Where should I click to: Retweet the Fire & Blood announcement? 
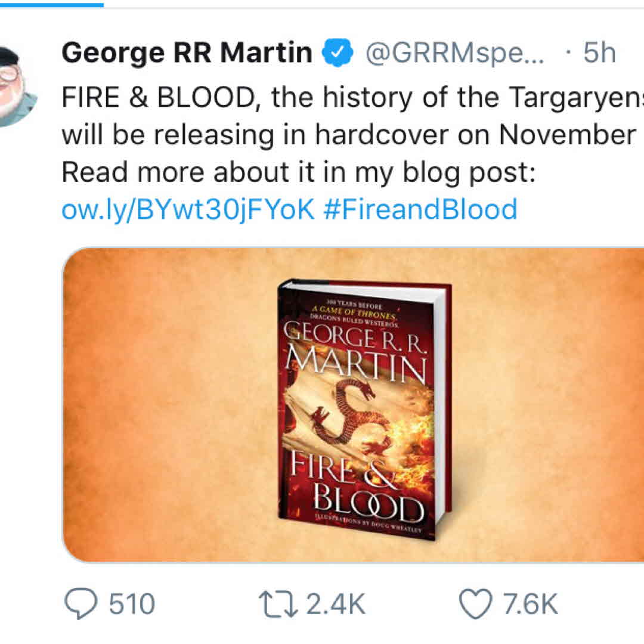(277, 603)
